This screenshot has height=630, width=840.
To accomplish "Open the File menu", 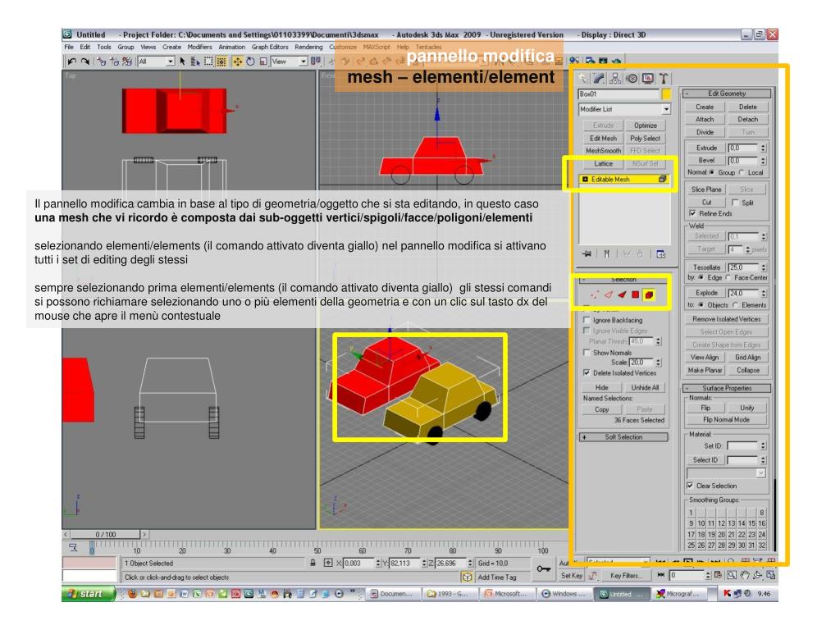I will coord(69,47).
